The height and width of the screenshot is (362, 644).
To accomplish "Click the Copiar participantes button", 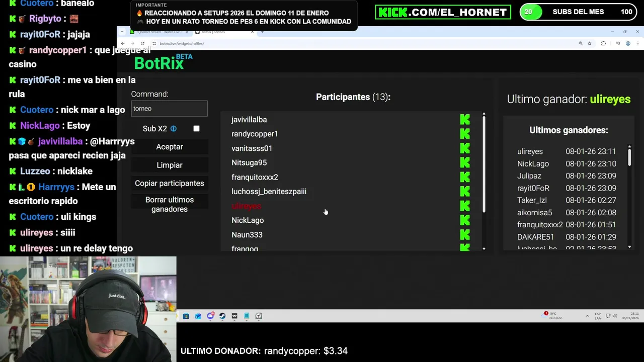I will (170, 184).
